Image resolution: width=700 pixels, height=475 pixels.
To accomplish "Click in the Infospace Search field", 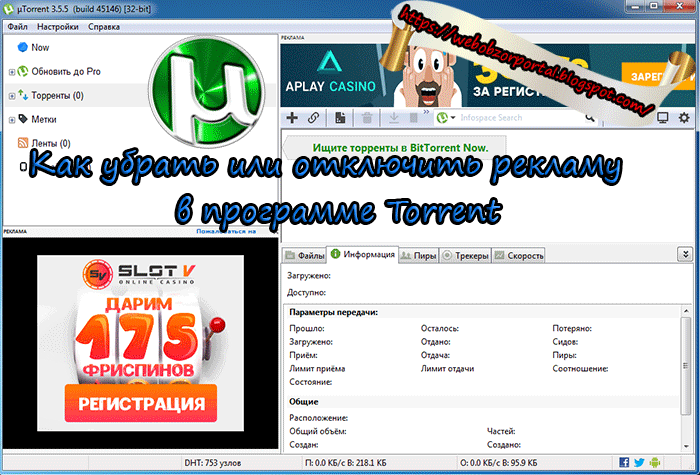I will (x=520, y=118).
